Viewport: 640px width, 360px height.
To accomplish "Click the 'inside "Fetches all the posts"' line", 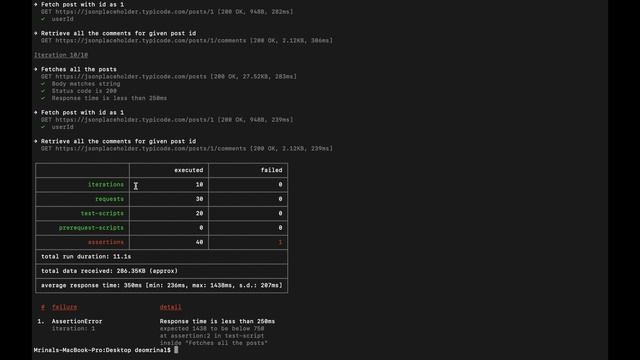I will (x=213, y=343).
